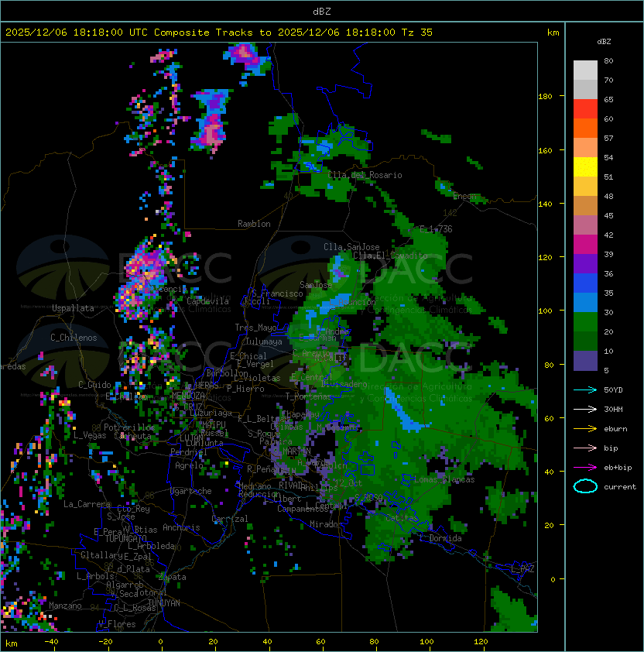Click the Tulumaya place label
The image size is (644, 652).
pyautogui.click(x=264, y=341)
